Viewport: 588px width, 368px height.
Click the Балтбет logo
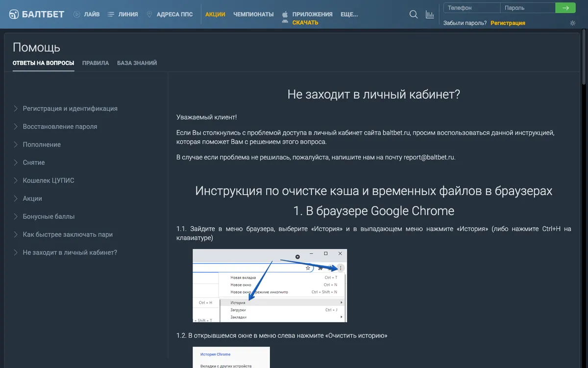click(37, 14)
